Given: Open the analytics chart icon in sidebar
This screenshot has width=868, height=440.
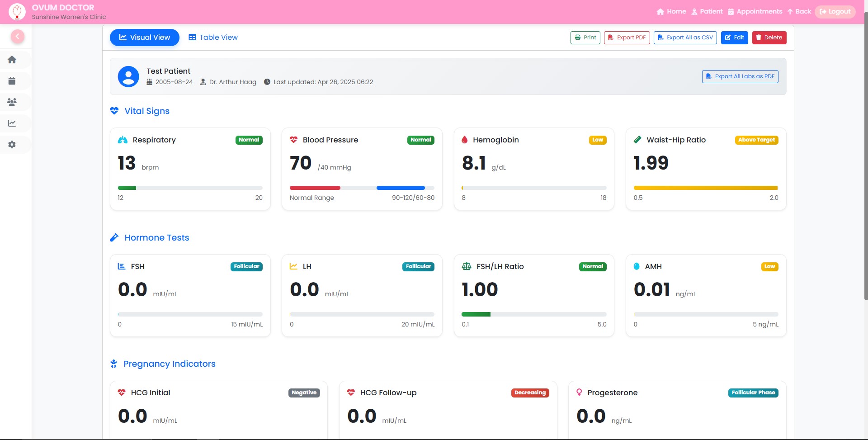Looking at the screenshot, I should click(12, 123).
